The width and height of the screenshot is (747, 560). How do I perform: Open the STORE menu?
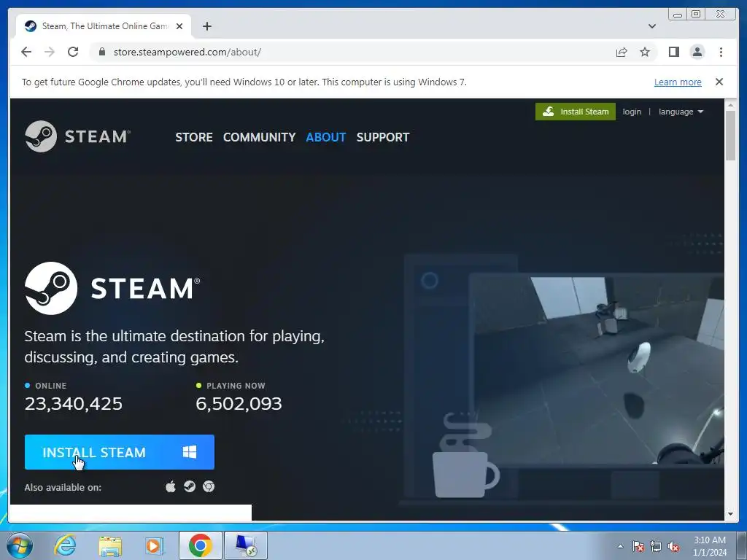tap(194, 137)
